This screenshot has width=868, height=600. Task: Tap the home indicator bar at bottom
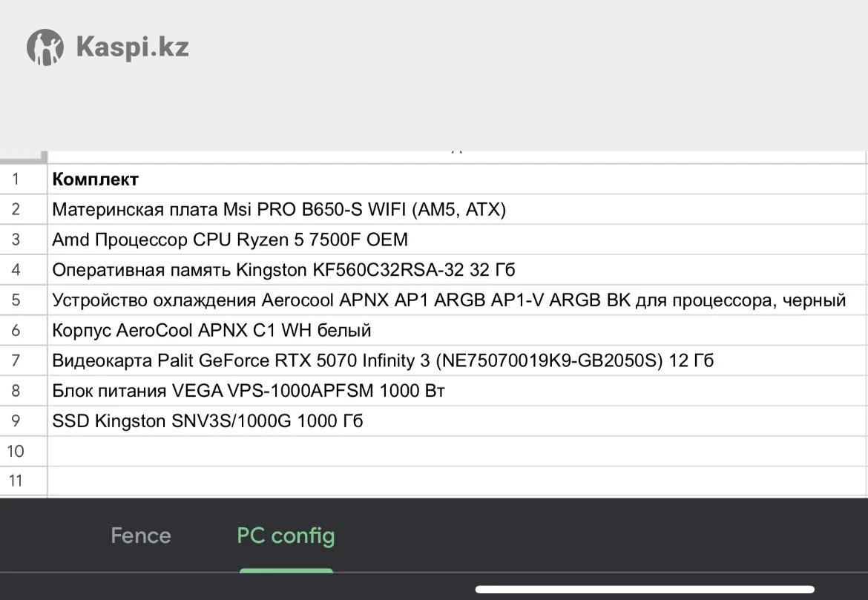pyautogui.click(x=644, y=590)
